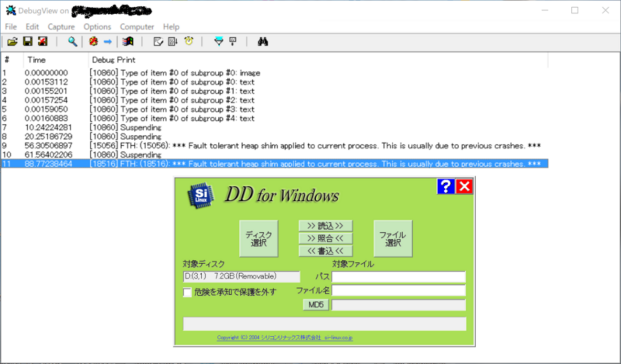Open a saved log file using the folder icon

(12, 42)
